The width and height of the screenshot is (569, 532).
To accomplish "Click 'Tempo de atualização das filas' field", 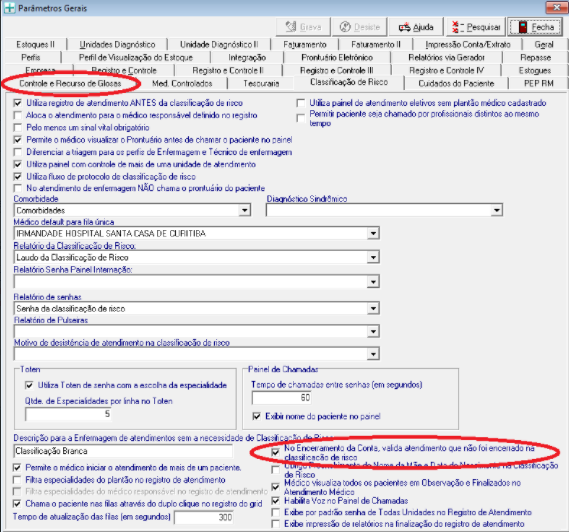I will click(x=204, y=517).
